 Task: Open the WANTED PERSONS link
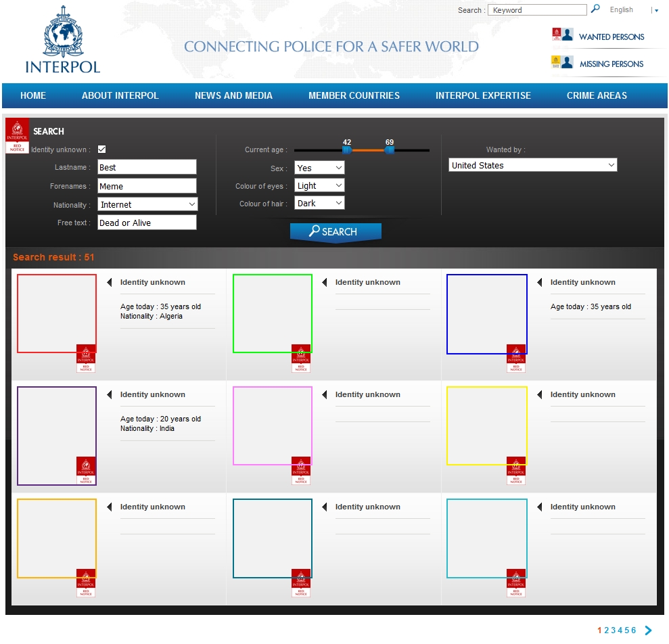(612, 37)
